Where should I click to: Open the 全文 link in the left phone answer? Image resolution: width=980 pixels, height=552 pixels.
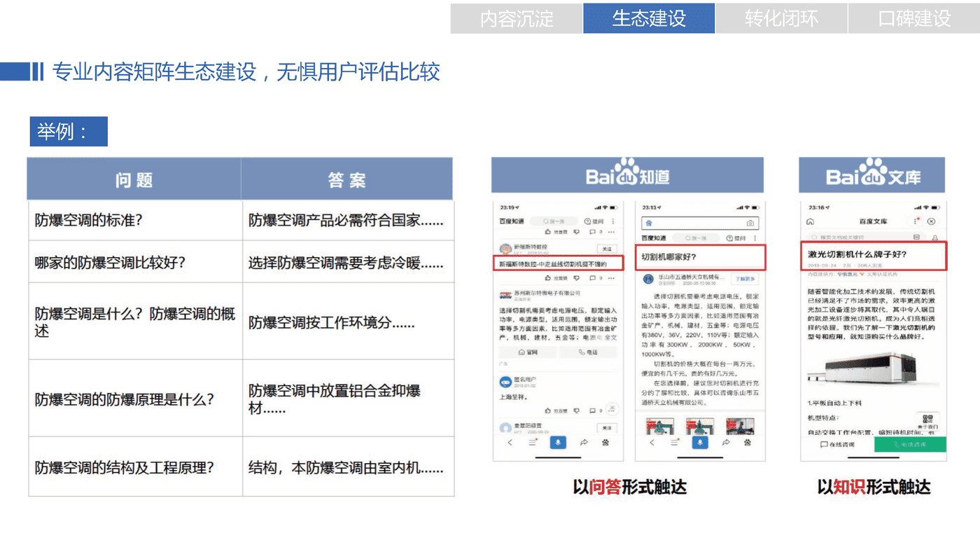point(610,338)
